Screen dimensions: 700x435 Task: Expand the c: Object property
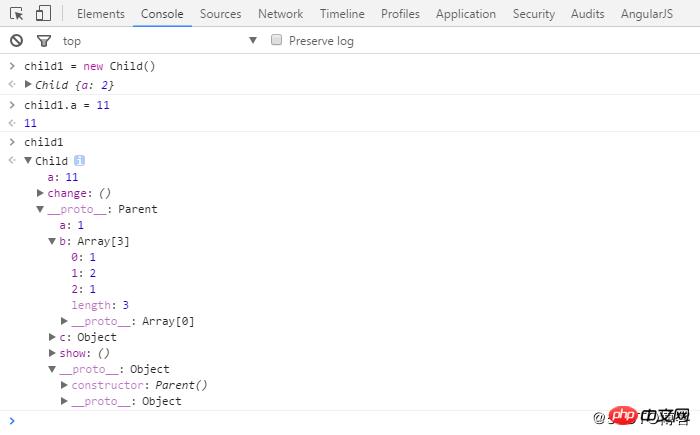pyautogui.click(x=53, y=337)
